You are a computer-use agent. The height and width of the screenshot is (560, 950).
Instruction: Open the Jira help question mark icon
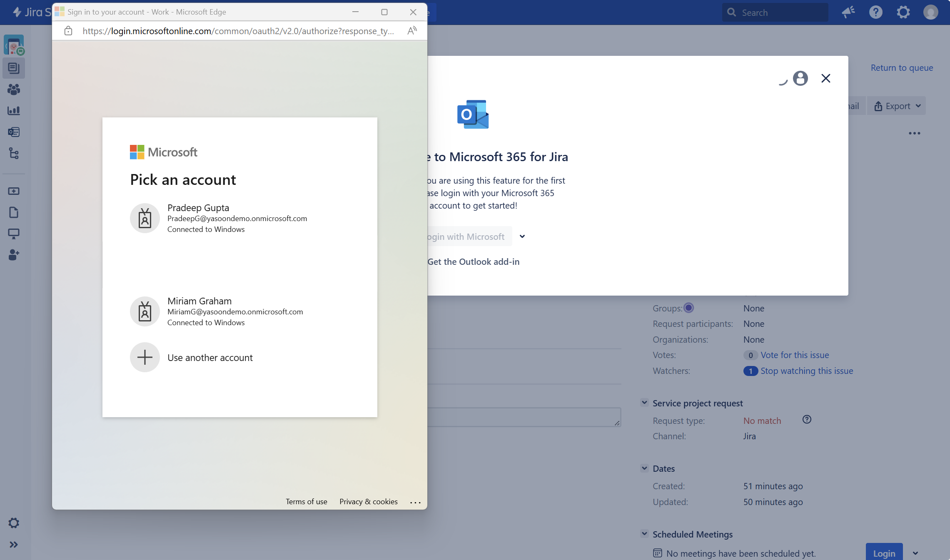pos(875,12)
